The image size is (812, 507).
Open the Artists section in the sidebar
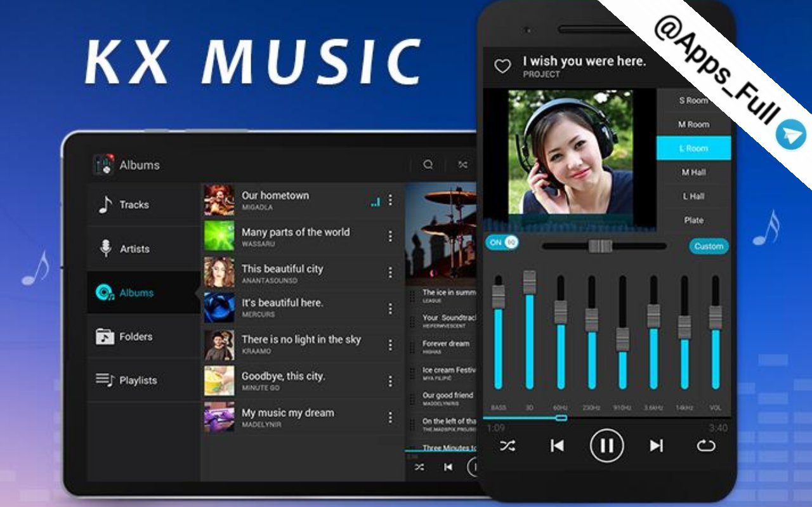(x=143, y=249)
